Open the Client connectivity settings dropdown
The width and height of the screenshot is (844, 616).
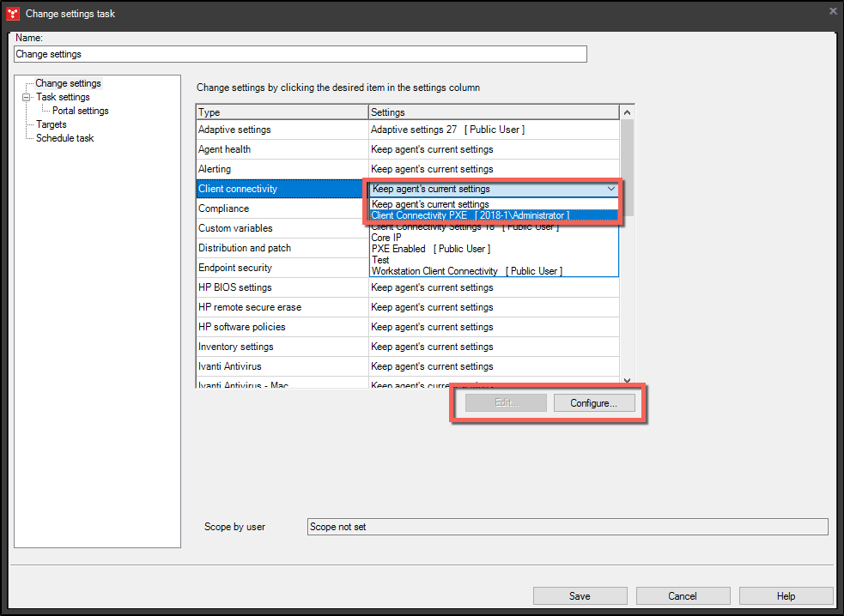610,188
